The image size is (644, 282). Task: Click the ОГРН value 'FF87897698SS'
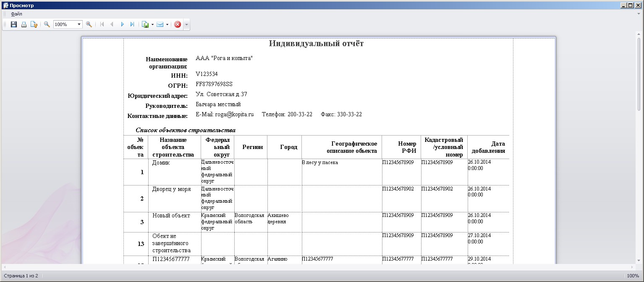pos(214,84)
